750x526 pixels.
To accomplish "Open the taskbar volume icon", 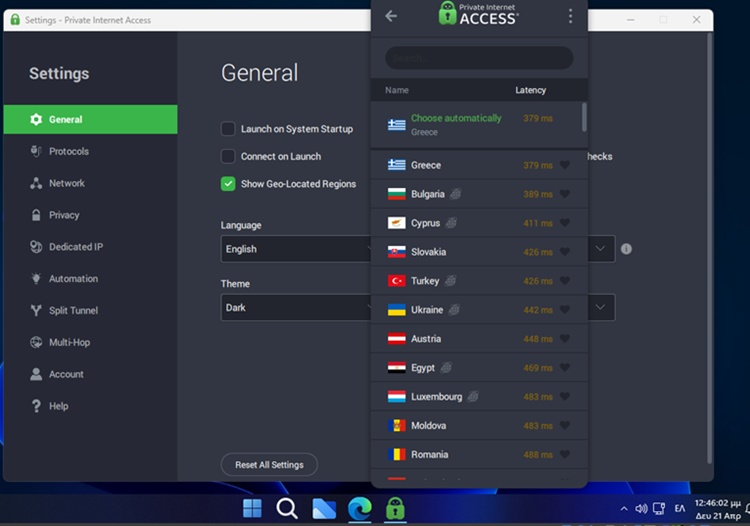I will [640, 509].
